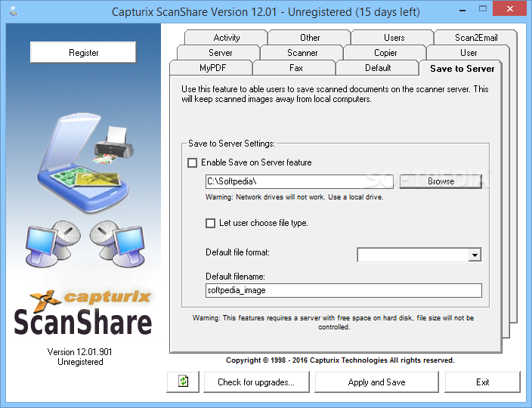Click the 'Warning: Network drives will not work' text
532x408 pixels.
point(294,197)
